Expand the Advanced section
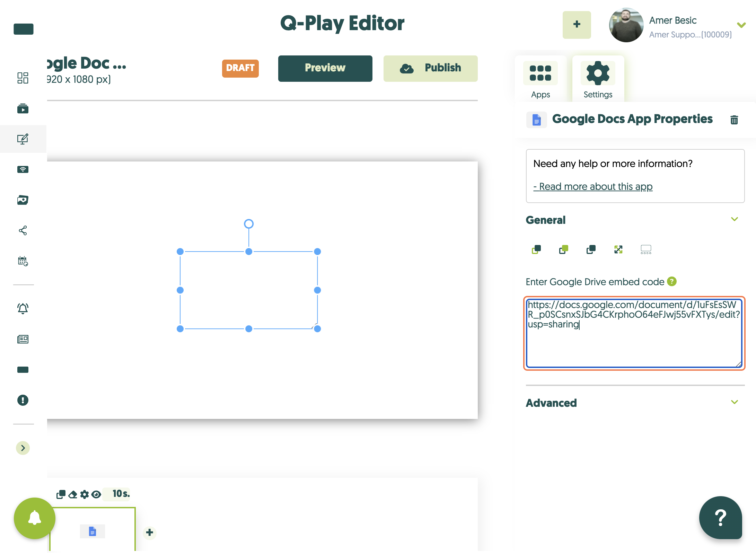 [x=735, y=402]
